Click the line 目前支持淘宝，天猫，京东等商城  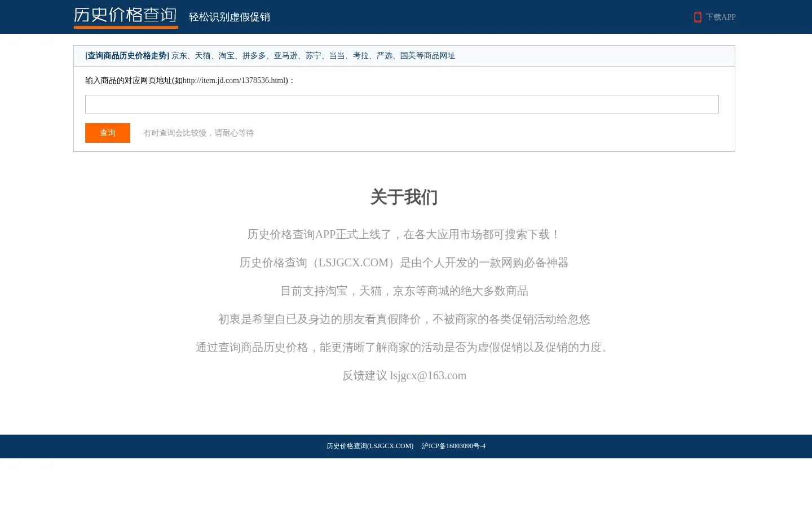[404, 291]
